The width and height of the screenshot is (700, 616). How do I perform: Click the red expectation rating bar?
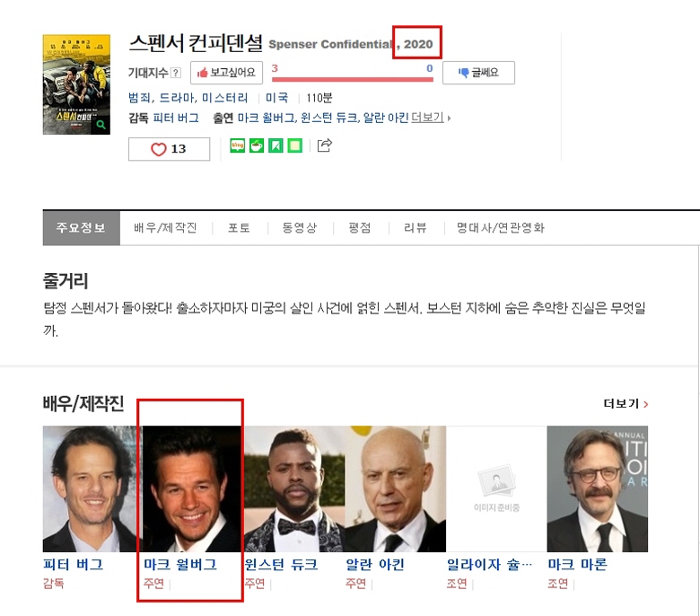pyautogui.click(x=352, y=79)
